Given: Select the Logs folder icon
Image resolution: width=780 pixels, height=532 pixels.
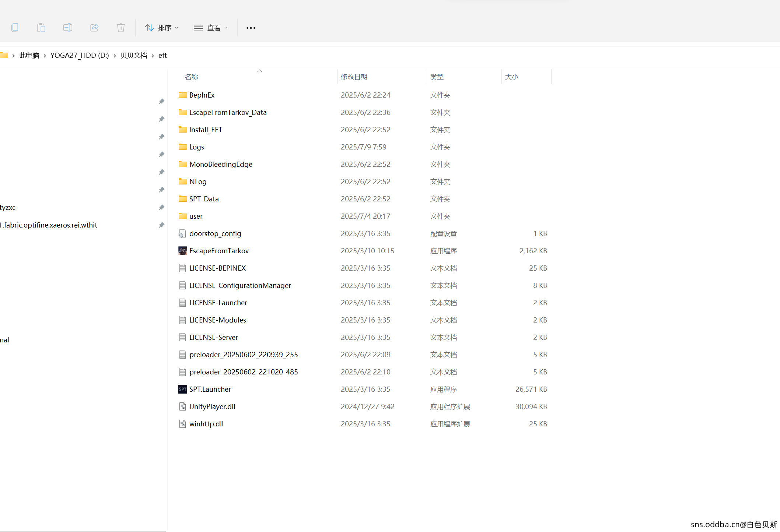Looking at the screenshot, I should [183, 147].
